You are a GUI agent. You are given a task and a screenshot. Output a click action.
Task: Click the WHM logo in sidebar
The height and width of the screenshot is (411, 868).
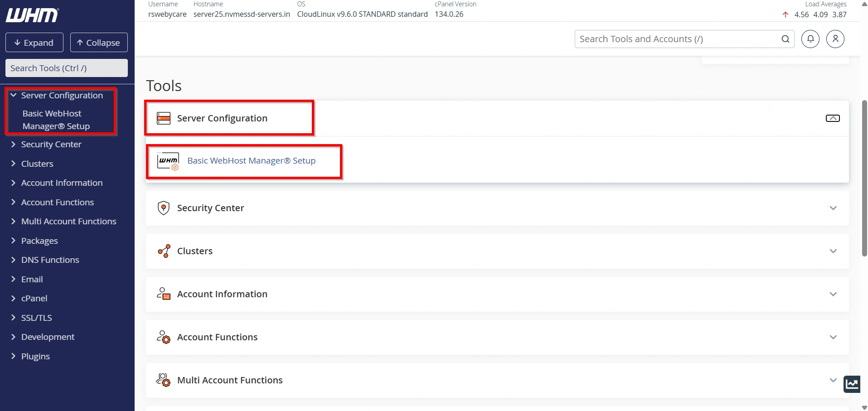tap(32, 15)
